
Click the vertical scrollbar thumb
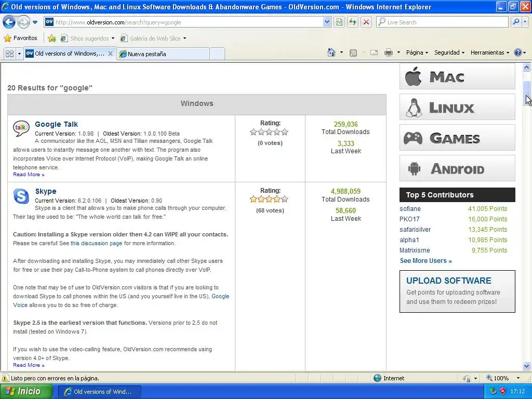tap(527, 94)
